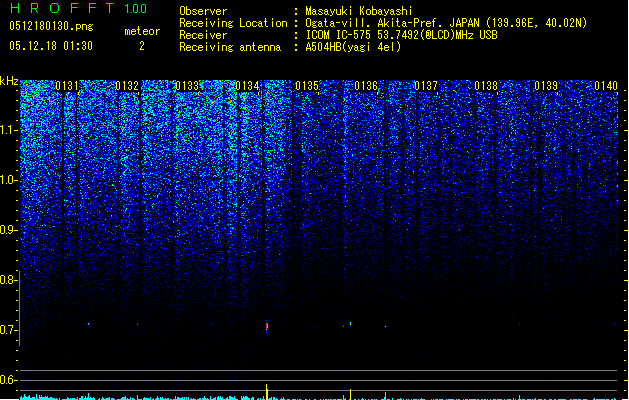This screenshot has width=629, height=400.
Task: Click the 0139 time marker
Action: point(546,86)
